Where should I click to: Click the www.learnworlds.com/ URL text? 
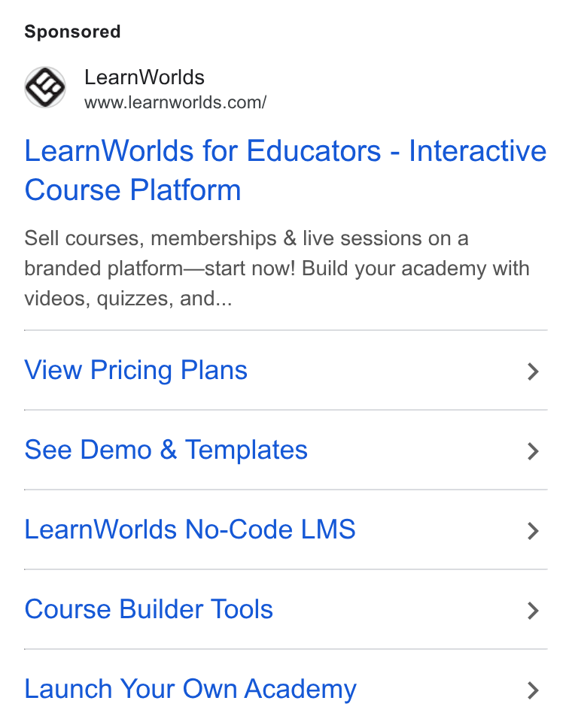(175, 102)
